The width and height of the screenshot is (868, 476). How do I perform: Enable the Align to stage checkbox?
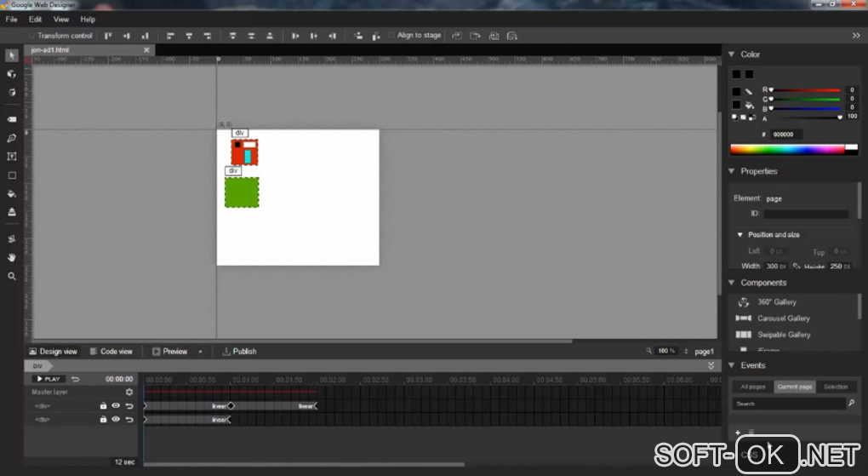click(391, 36)
